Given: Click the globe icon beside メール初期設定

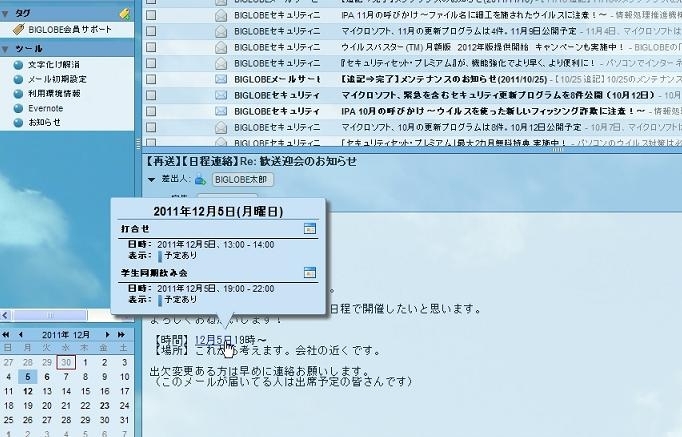Looking at the screenshot, I should click(18, 80).
